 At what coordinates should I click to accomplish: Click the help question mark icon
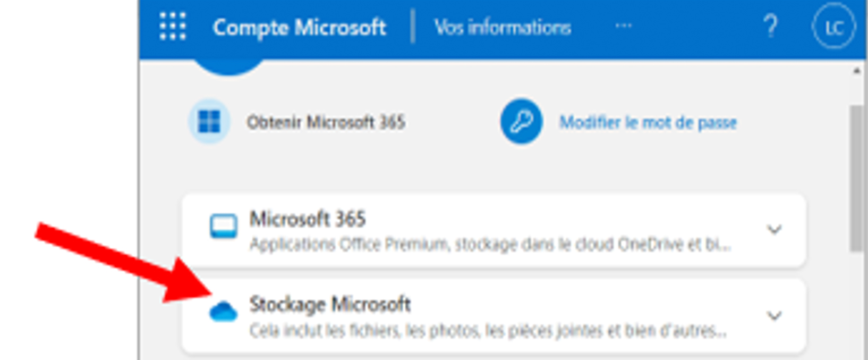[x=770, y=26]
